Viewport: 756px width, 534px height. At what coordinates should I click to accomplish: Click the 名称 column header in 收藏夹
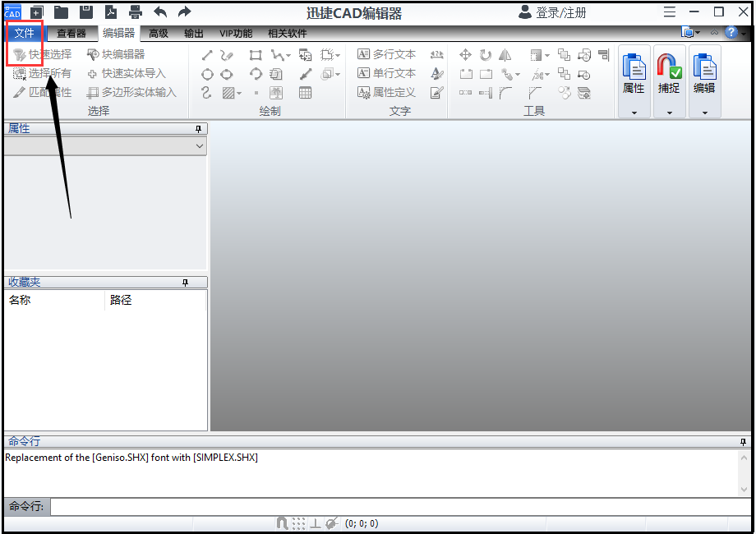pyautogui.click(x=54, y=300)
